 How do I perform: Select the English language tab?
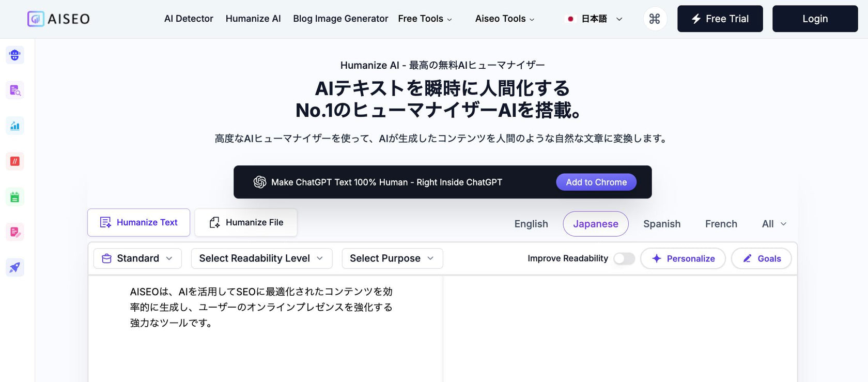(x=531, y=224)
